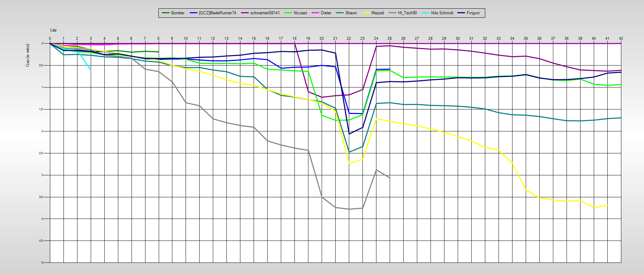Click lap 42 axis label
This screenshot has width=644, height=274.
pos(621,38)
